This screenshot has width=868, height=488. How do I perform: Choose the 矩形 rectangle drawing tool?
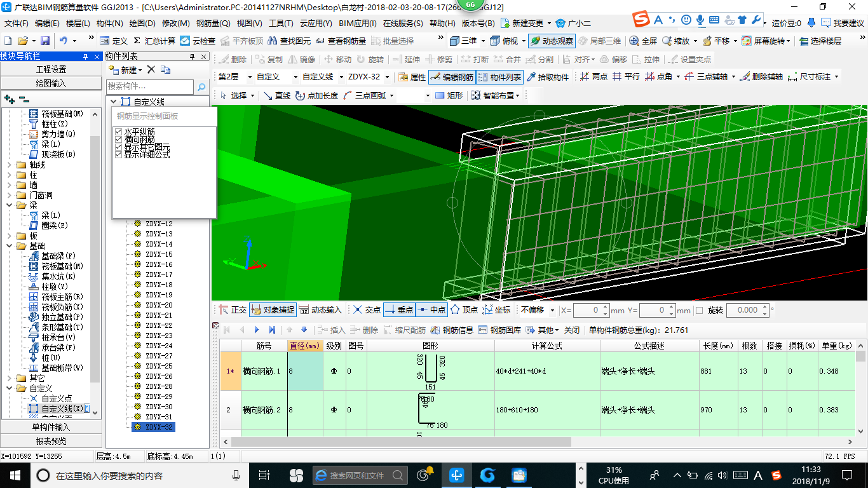click(449, 95)
